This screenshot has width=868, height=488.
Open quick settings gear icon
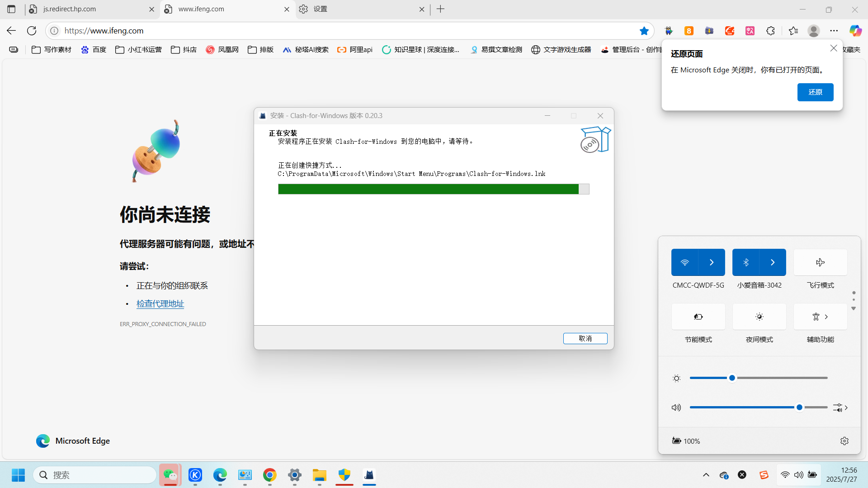(844, 441)
